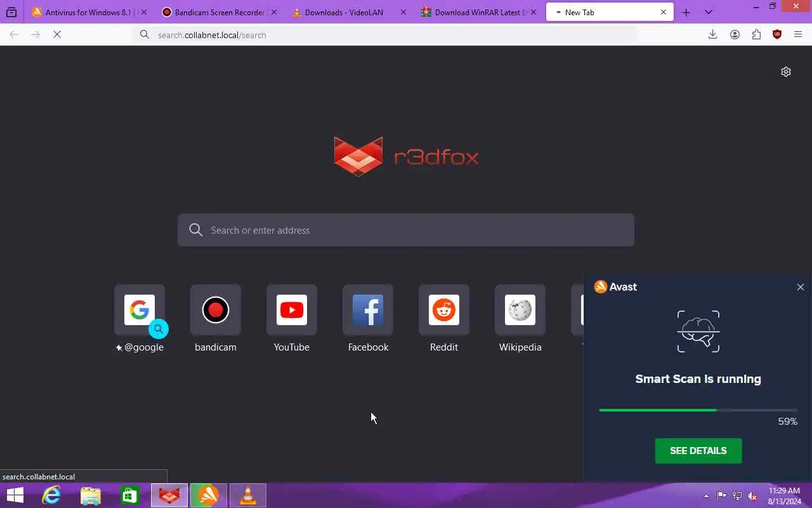This screenshot has height=508, width=812.
Task: Click the Avast logo in popup
Action: click(x=615, y=287)
